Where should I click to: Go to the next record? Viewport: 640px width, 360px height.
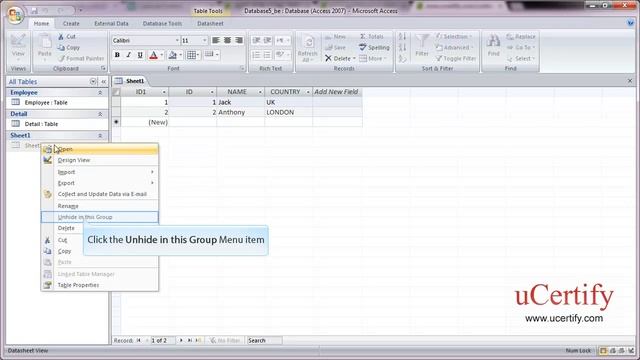pyautogui.click(x=181, y=340)
